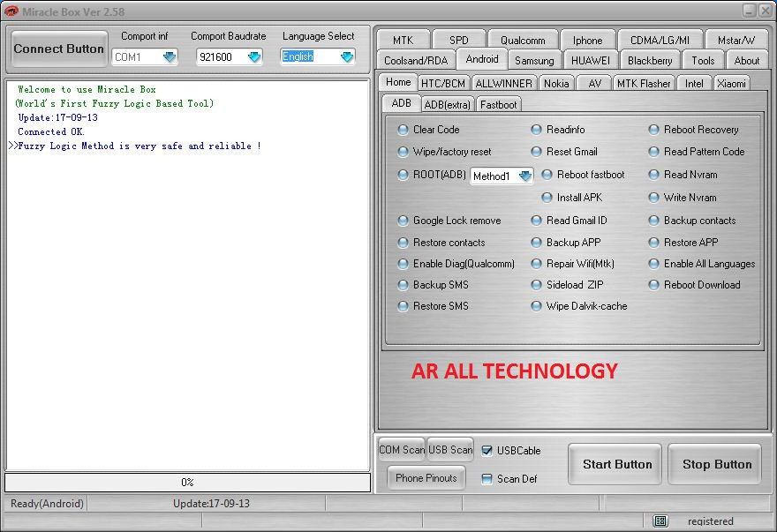Image resolution: width=777 pixels, height=532 pixels.
Task: Open the About tab
Action: pyautogui.click(x=747, y=60)
